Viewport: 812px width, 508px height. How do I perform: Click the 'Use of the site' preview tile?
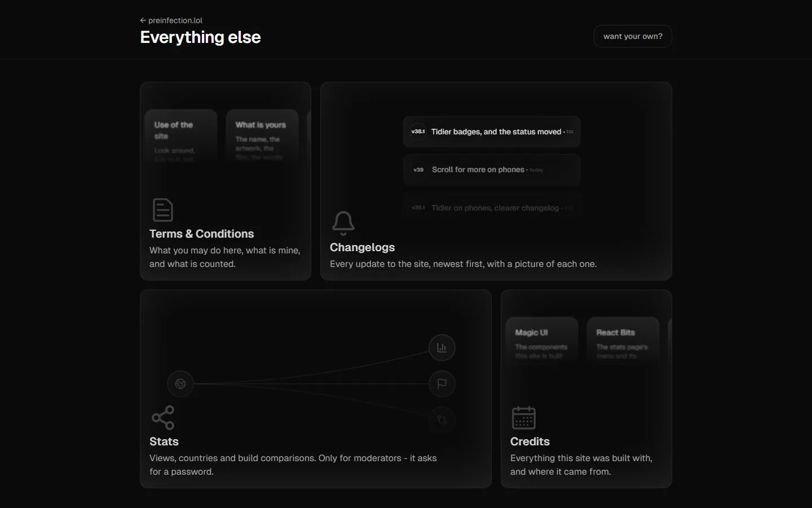tap(181, 137)
